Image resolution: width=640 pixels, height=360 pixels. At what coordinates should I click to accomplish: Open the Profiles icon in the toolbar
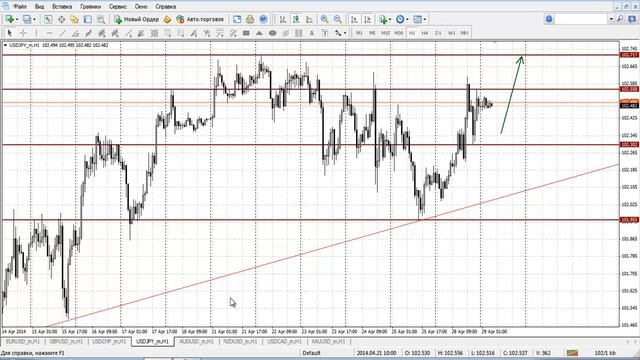(27, 19)
